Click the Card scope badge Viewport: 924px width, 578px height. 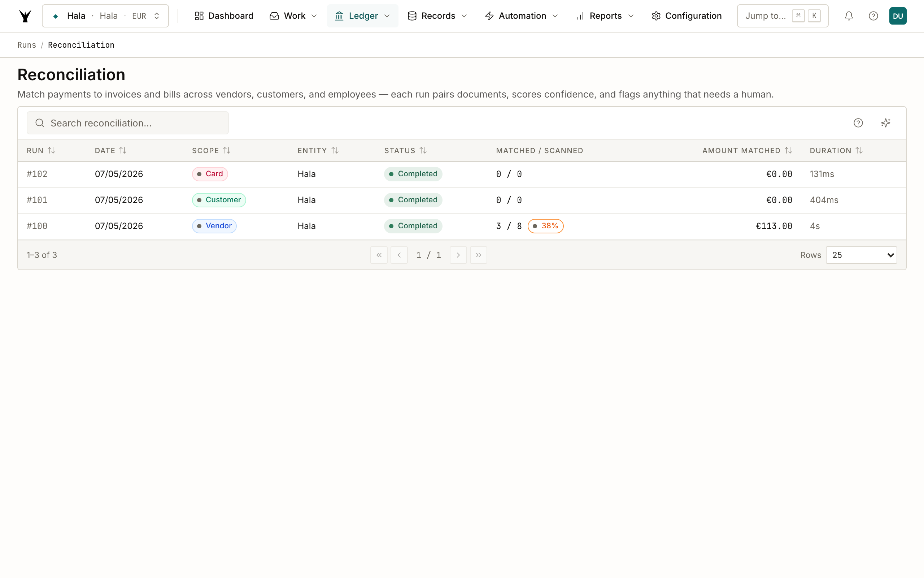tap(210, 174)
